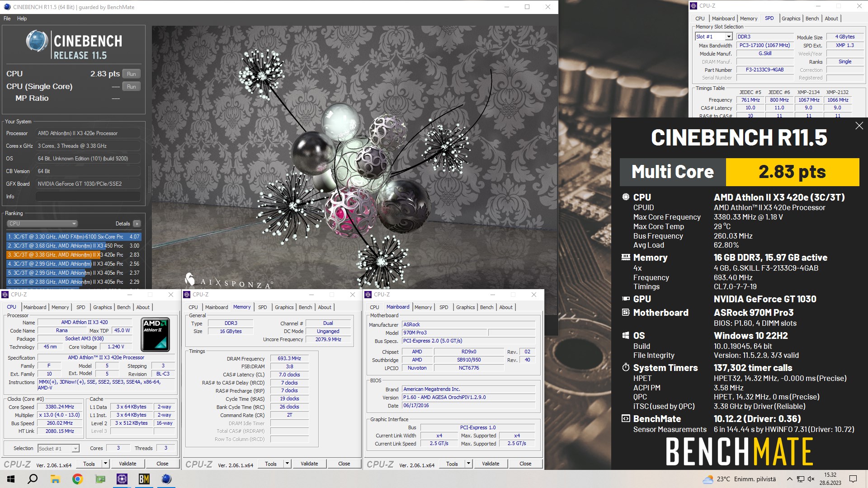Image resolution: width=868 pixels, height=488 pixels.
Task: Open Google Chrome from the taskbar
Action: [x=78, y=479]
